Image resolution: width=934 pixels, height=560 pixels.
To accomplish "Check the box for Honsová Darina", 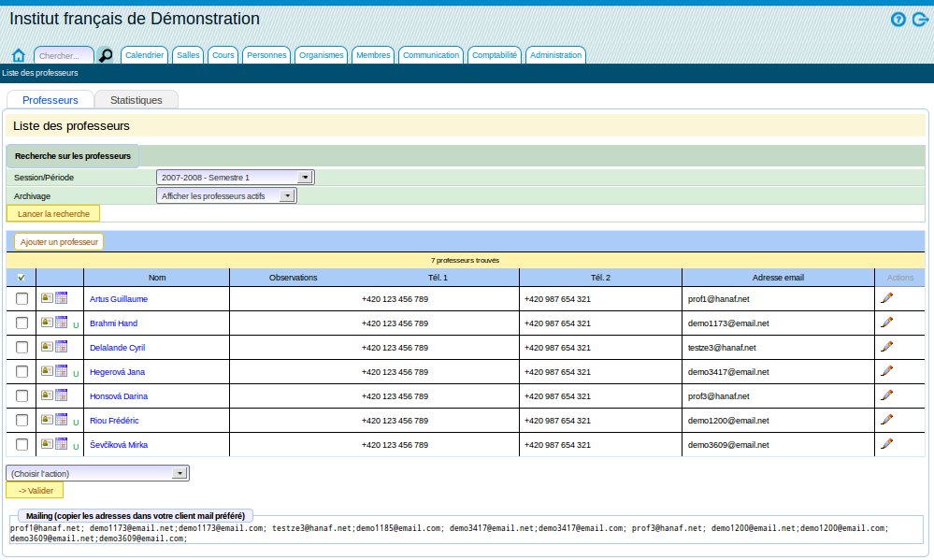I will tap(22, 395).
